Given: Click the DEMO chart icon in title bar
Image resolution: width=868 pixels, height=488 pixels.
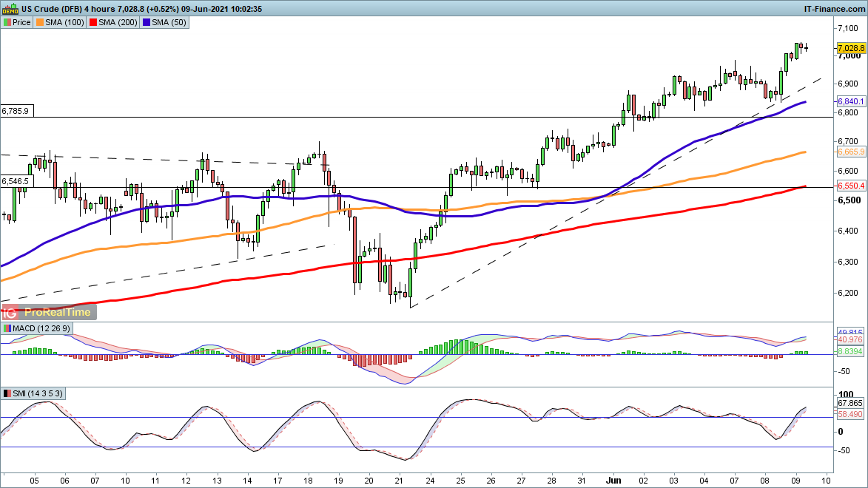Looking at the screenshot, I should click(10, 8).
